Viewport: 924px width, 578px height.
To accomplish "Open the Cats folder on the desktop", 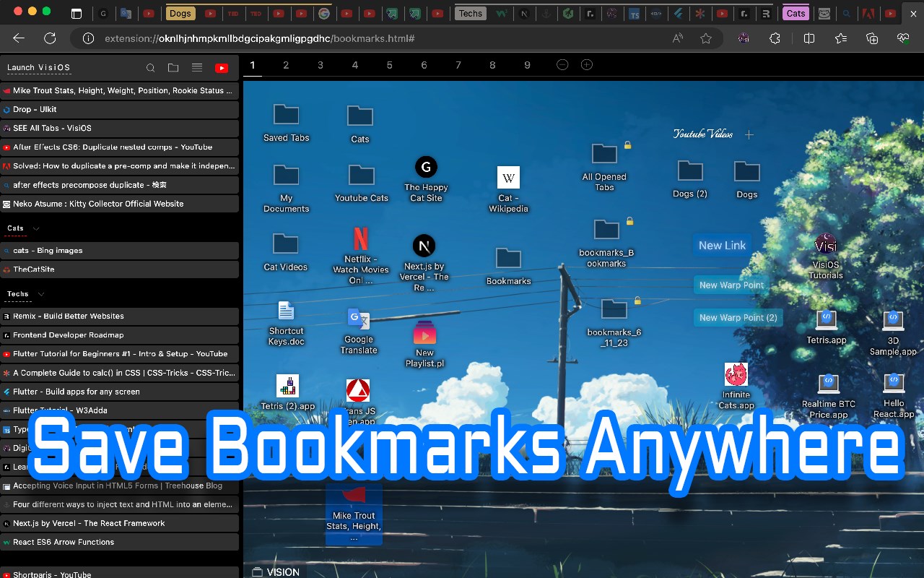I will click(359, 124).
